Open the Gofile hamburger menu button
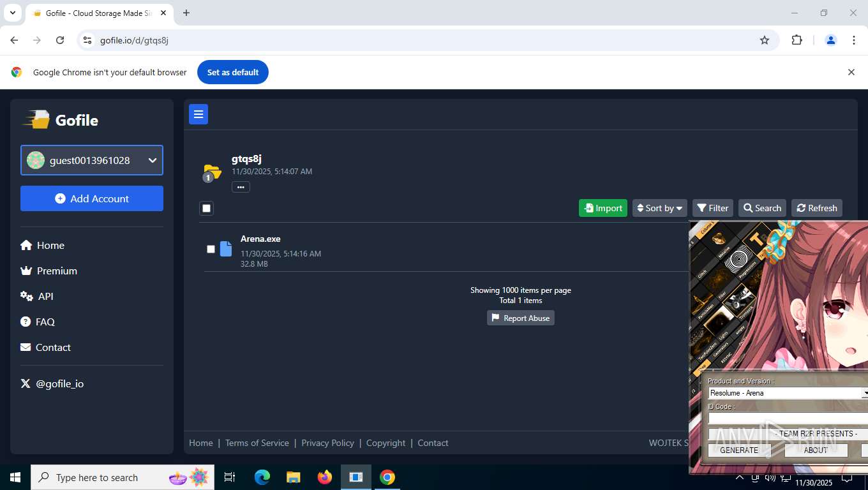This screenshot has width=868, height=490. tap(198, 114)
